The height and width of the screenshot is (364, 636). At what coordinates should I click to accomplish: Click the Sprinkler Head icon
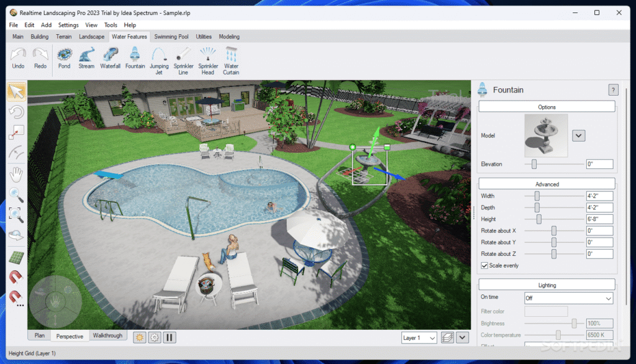(207, 60)
